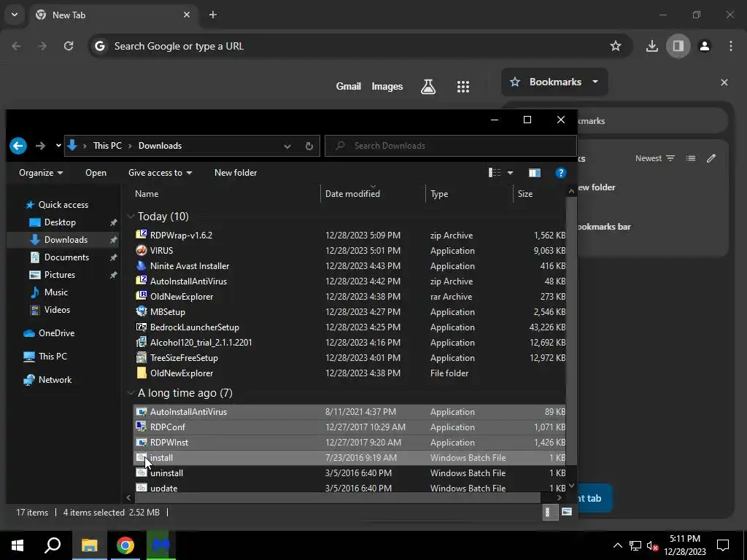This screenshot has height=560, width=747.
Task: Expand the address bar history dropdown
Action: [287, 146]
